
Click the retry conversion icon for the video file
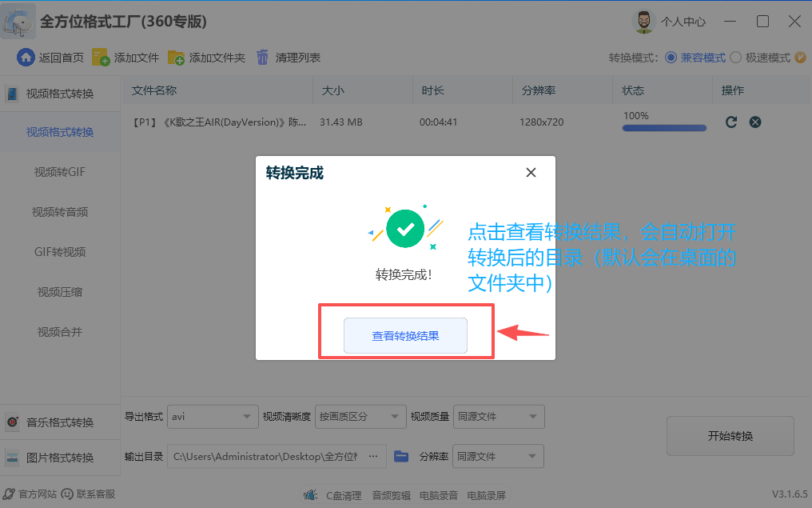click(x=730, y=122)
